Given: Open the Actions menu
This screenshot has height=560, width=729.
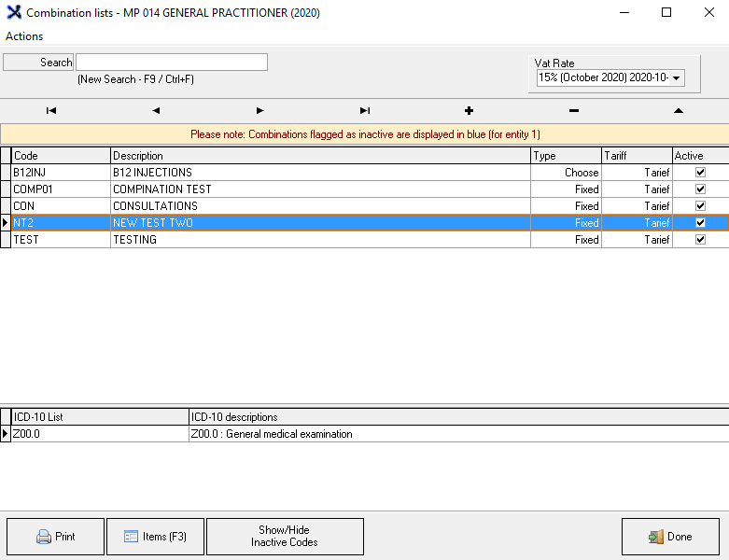Looking at the screenshot, I should (24, 36).
